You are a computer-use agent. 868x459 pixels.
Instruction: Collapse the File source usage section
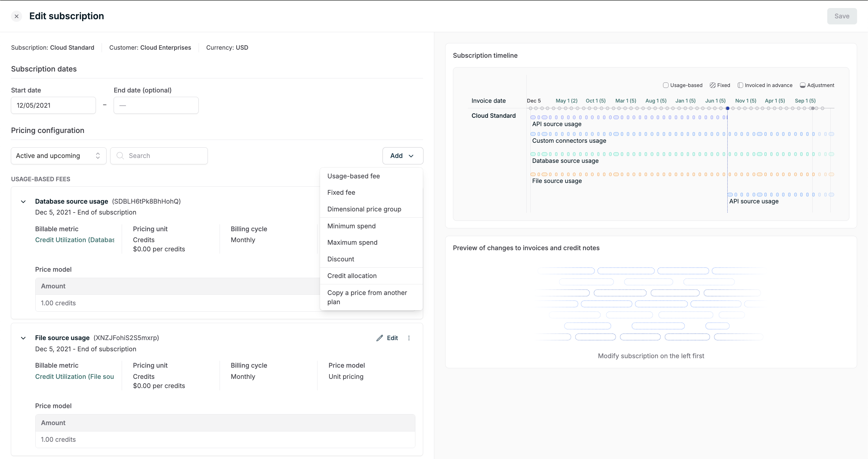(x=23, y=338)
